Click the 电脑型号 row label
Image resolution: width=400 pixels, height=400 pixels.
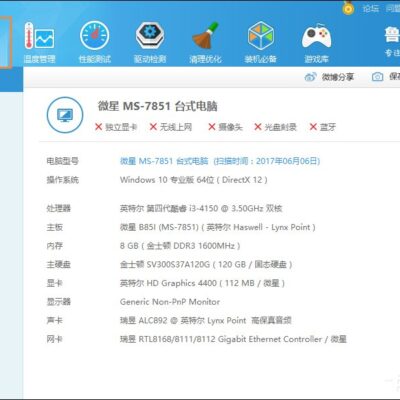(62, 161)
